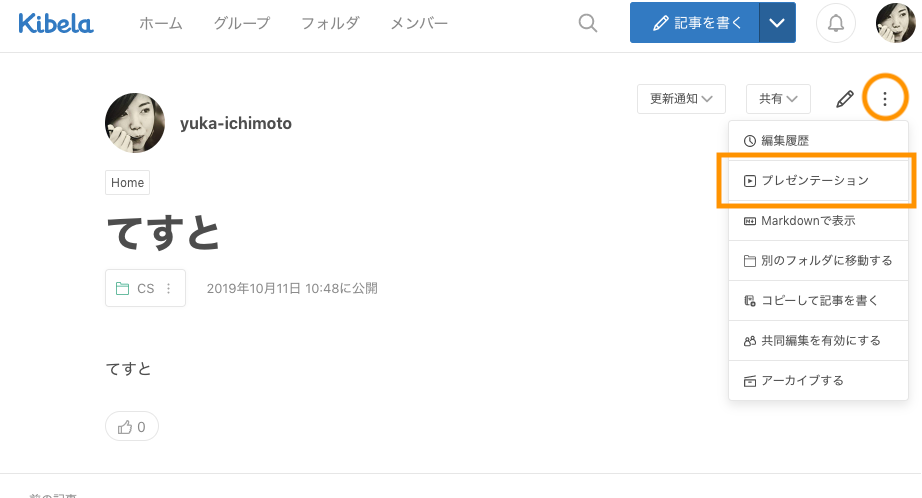Click the search magnifier icon
Image resolution: width=922 pixels, height=498 pixels.
(x=588, y=23)
